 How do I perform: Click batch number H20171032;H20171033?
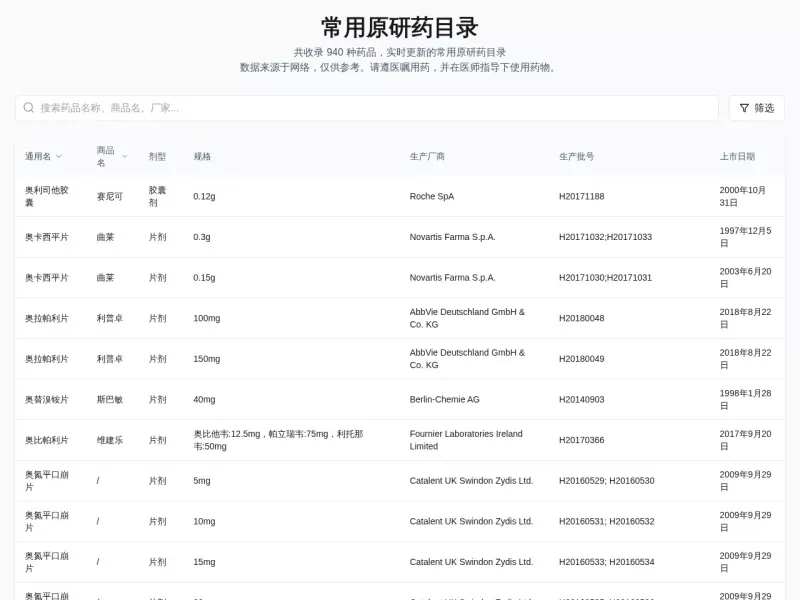(x=606, y=237)
